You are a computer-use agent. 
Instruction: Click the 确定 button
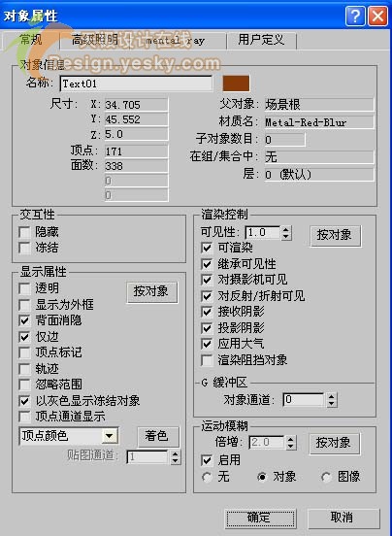pyautogui.click(x=261, y=519)
